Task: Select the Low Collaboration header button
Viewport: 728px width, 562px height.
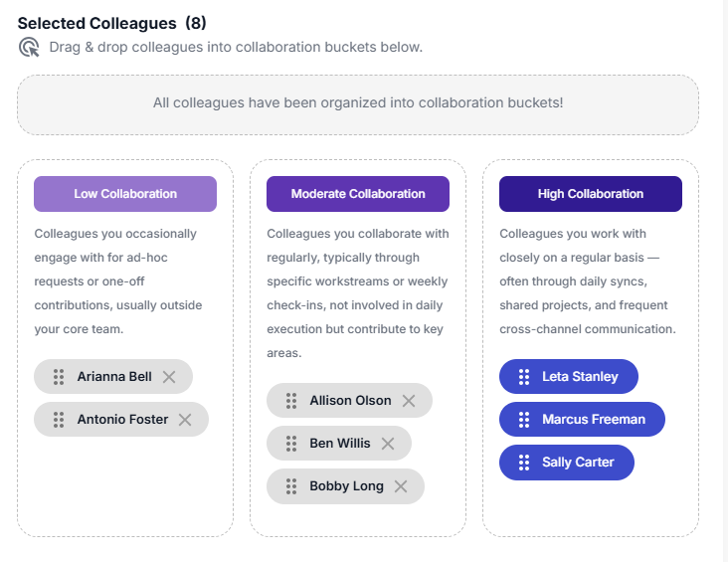Action: click(125, 194)
